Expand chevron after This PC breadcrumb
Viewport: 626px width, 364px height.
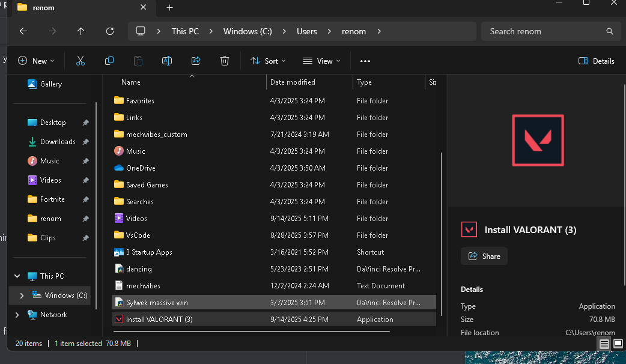[211, 31]
